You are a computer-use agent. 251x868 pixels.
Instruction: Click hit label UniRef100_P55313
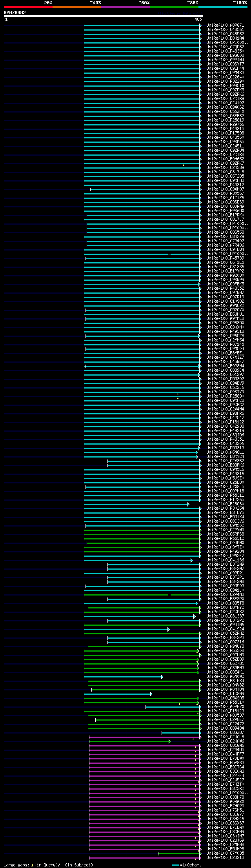[x=225, y=448]
